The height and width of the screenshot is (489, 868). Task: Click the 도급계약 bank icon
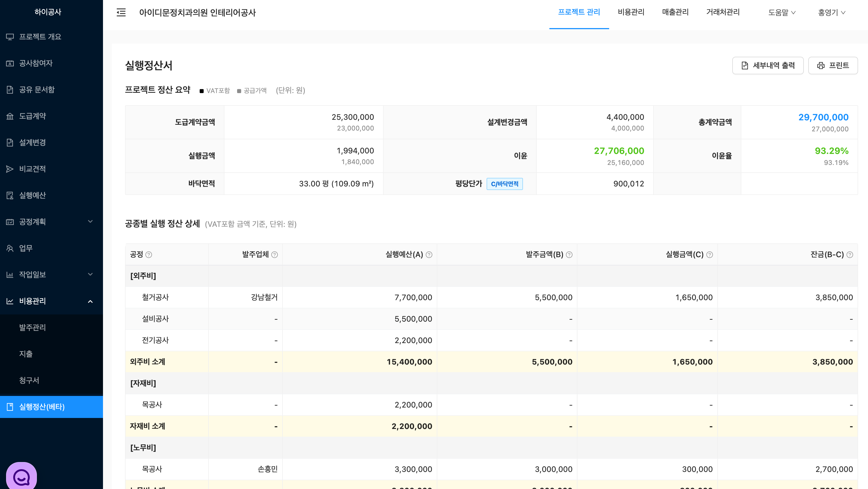(10, 116)
